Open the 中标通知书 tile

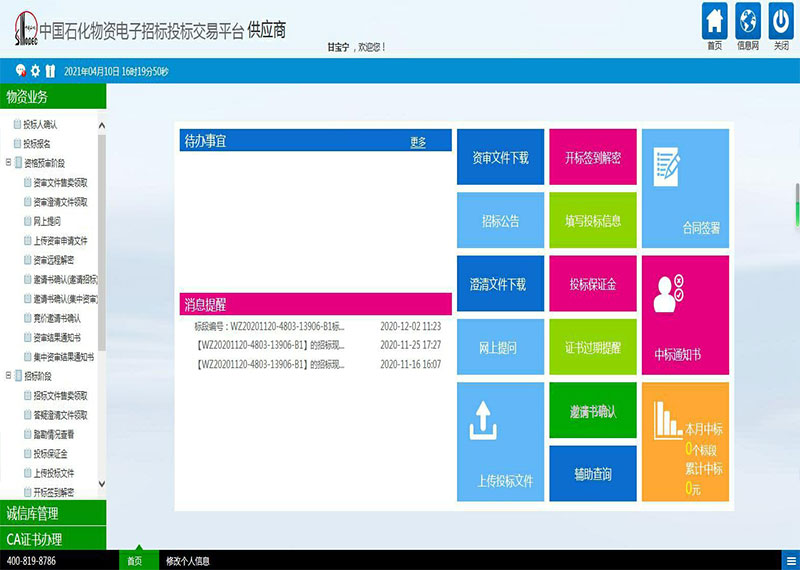click(x=685, y=315)
